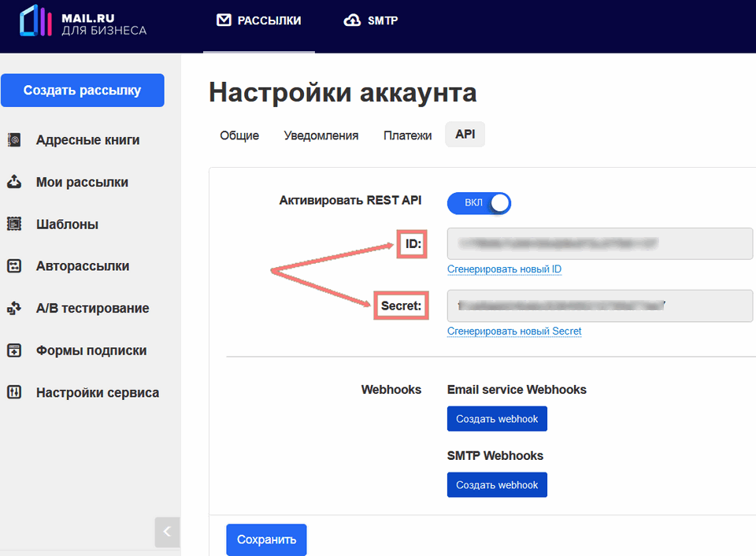Collapse the sidebar with the chevron
The width and height of the screenshot is (756, 556).
pyautogui.click(x=167, y=532)
